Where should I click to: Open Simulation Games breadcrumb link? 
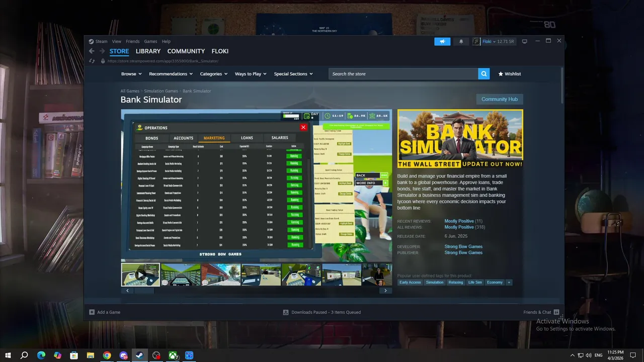click(x=161, y=91)
